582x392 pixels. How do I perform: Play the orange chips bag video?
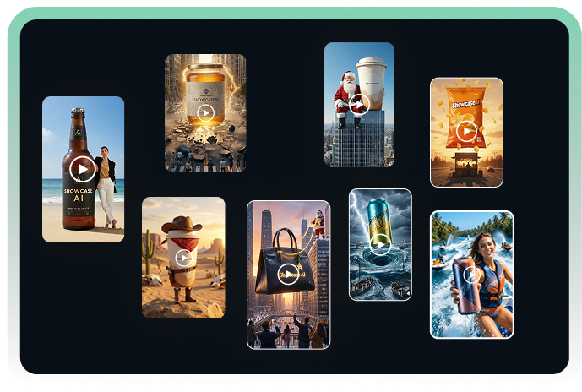pyautogui.click(x=466, y=131)
